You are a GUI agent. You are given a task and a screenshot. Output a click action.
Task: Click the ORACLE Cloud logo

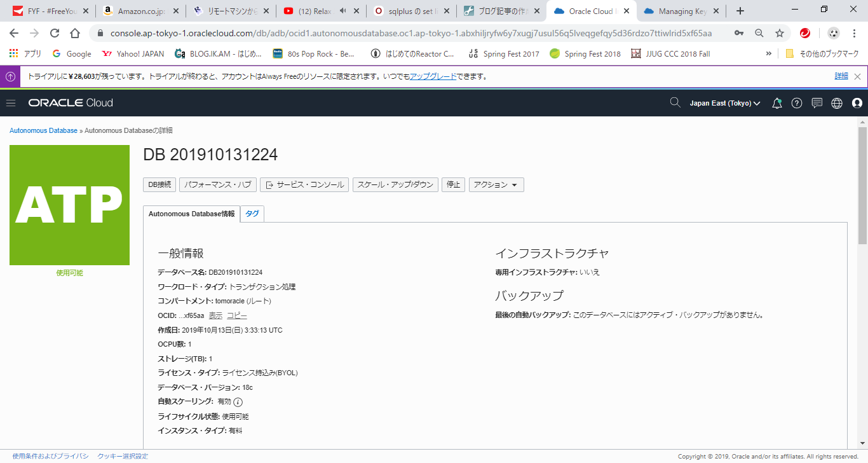pyautogui.click(x=71, y=103)
